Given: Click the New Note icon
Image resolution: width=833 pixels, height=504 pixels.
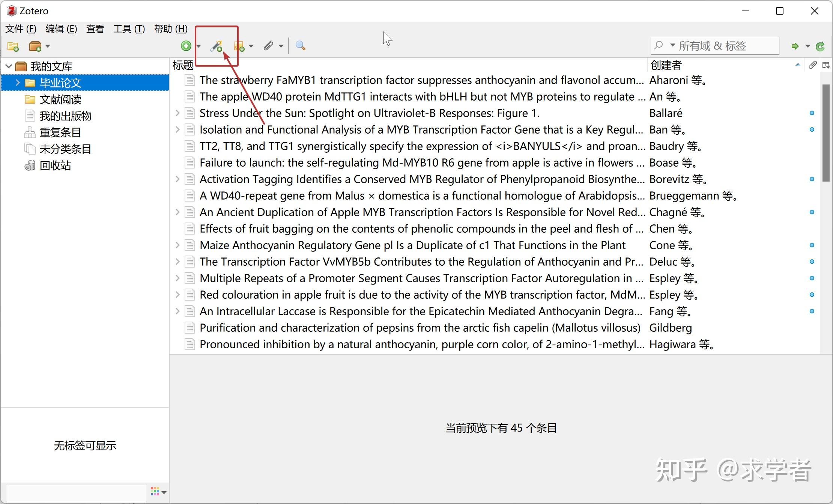Looking at the screenshot, I should point(239,46).
